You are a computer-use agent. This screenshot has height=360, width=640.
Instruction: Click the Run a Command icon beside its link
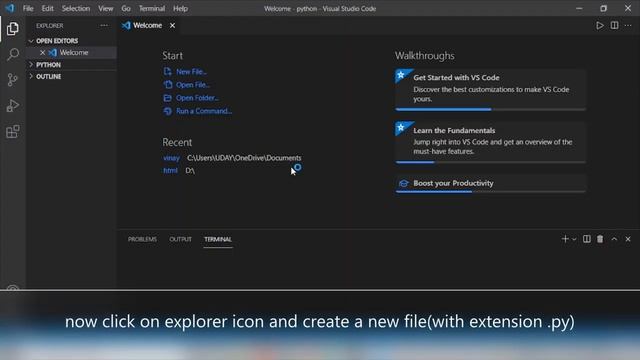pos(167,111)
